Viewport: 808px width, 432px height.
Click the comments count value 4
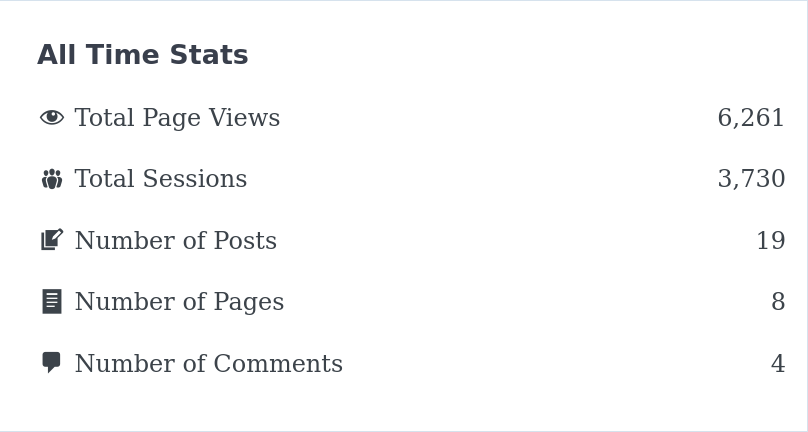(x=778, y=363)
